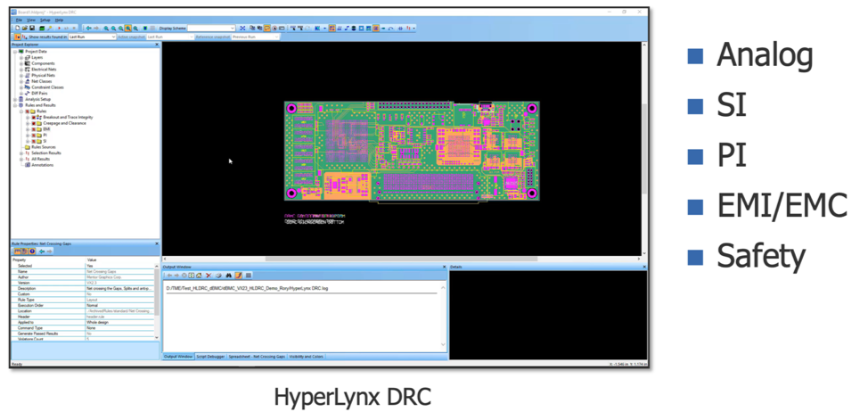Click the blue help icon in Rule Properties toolbar
868x412 pixels.
click(32, 251)
